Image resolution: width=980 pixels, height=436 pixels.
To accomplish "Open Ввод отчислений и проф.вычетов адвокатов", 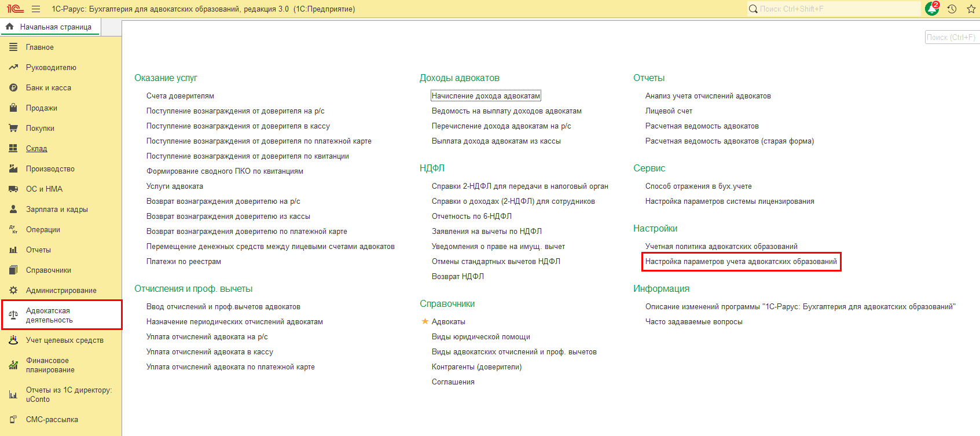I will coord(223,306).
